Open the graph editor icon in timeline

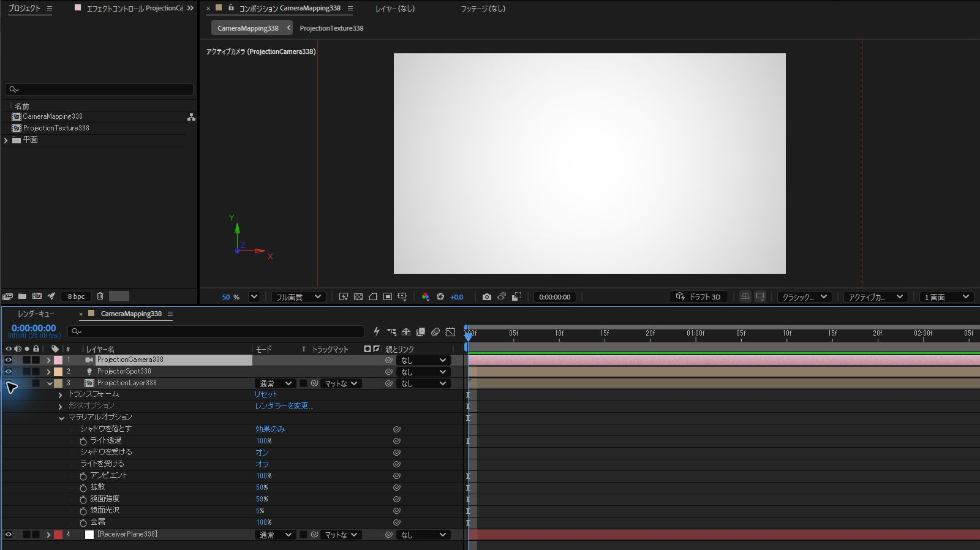(450, 332)
